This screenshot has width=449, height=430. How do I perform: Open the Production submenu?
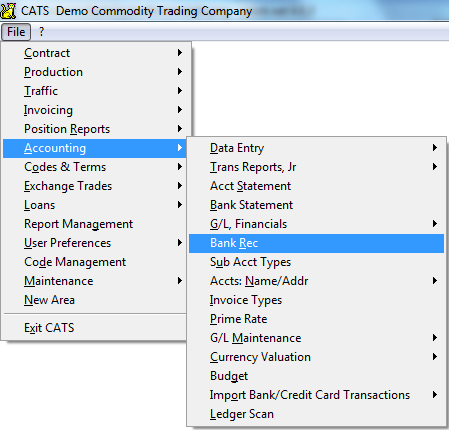click(94, 72)
